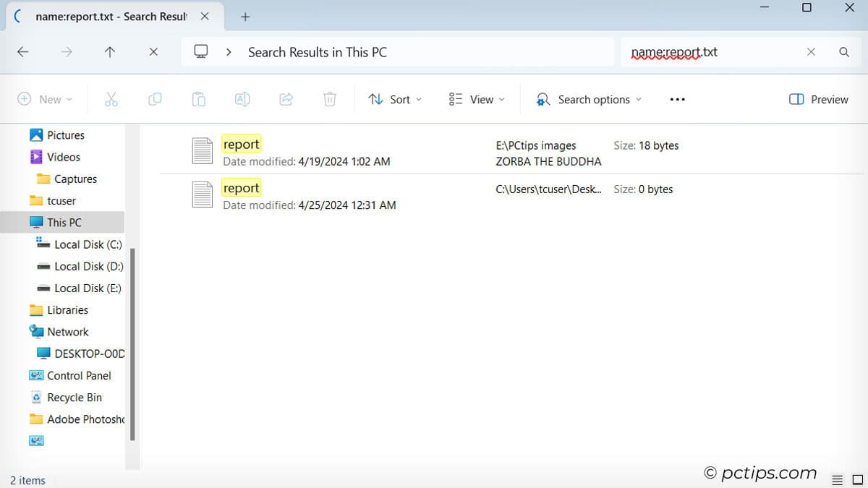Image resolution: width=868 pixels, height=488 pixels.
Task: Toggle the Preview pane
Action: pyautogui.click(x=818, y=99)
